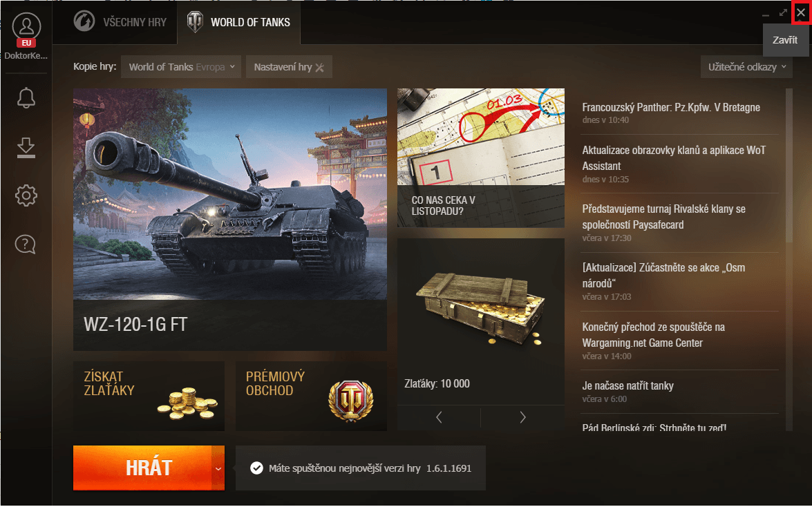Switch to the VŠECHNY HRY tab
812x507 pixels.
120,22
